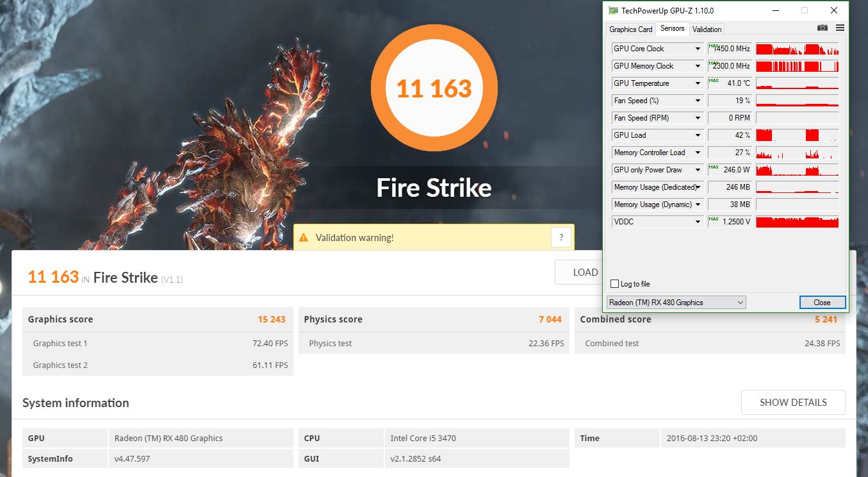
Task: Open the GPU Memory Clock sensor dropdown
Action: [x=698, y=66]
